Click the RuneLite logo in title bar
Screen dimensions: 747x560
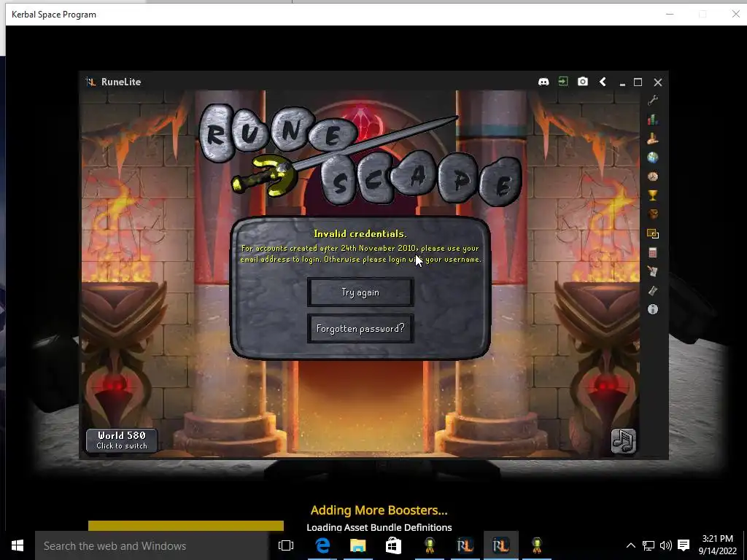pos(90,82)
